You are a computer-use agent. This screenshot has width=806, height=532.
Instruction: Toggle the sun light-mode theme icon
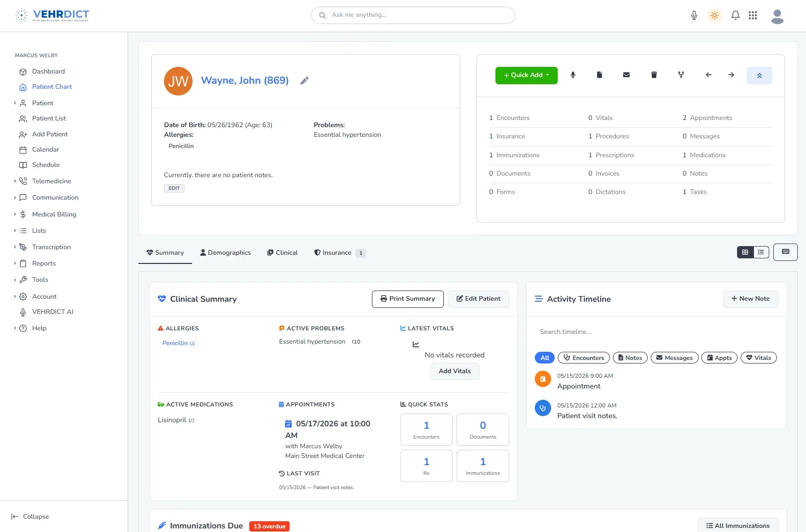pyautogui.click(x=714, y=15)
